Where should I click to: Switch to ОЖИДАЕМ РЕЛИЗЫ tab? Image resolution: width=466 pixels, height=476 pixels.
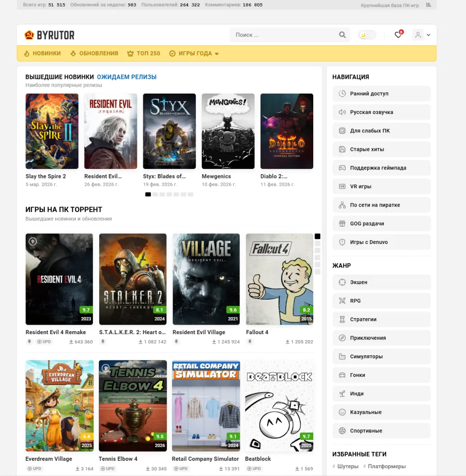127,77
